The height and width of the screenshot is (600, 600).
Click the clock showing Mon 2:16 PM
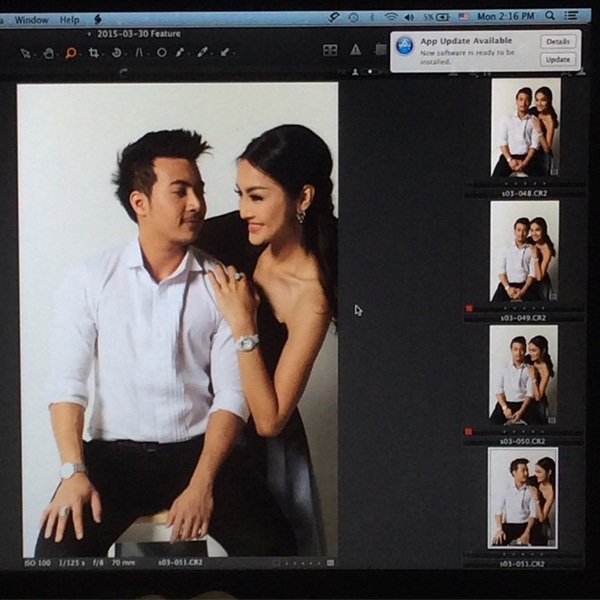505,16
